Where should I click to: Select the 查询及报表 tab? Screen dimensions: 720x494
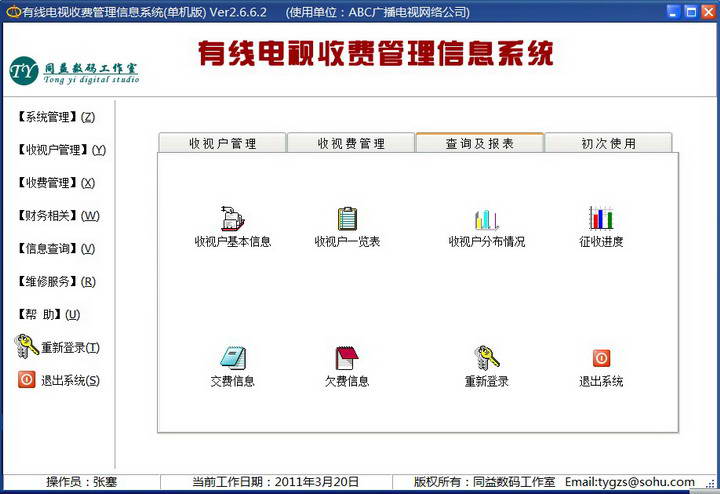coord(480,143)
